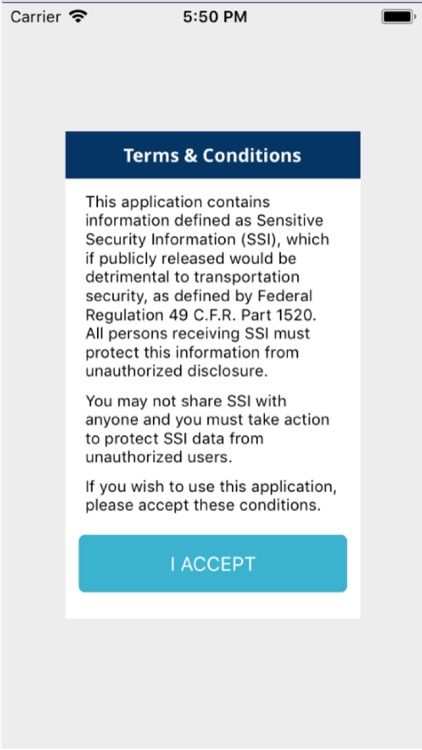Screen dimensions: 422x750
Task: Click the "unauthorized users." text line
Action: click(159, 457)
